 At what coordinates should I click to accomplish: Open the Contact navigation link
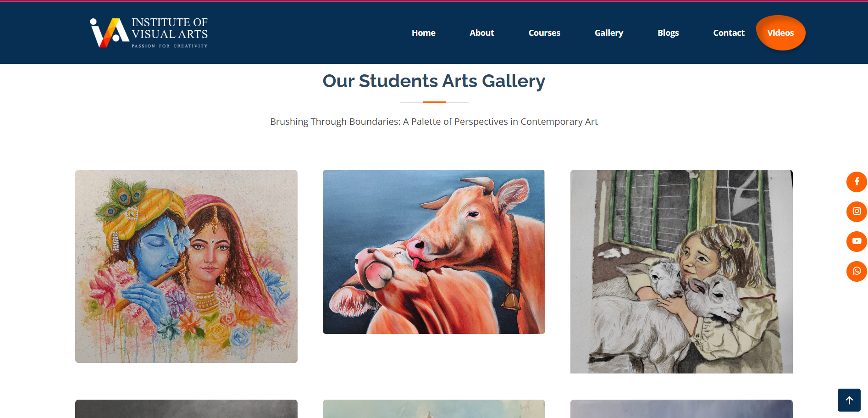[729, 33]
